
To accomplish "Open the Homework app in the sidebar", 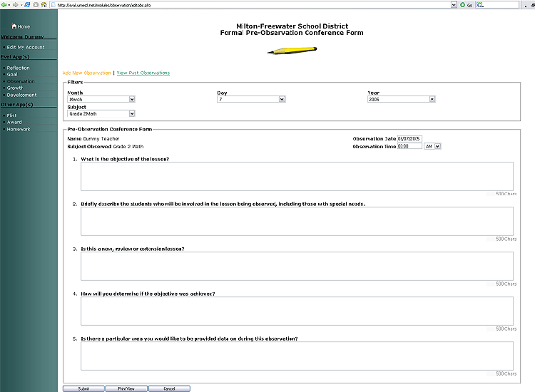I will point(19,129).
